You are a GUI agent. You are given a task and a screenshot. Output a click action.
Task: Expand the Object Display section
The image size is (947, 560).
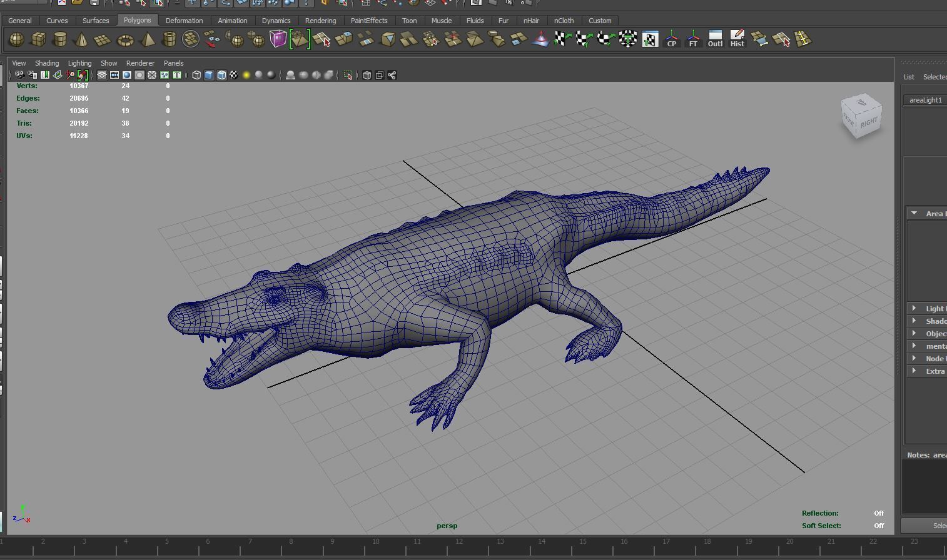coord(914,333)
